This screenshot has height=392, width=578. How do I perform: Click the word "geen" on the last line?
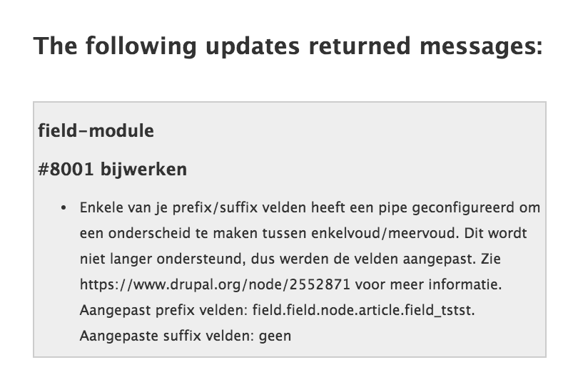tap(275, 337)
